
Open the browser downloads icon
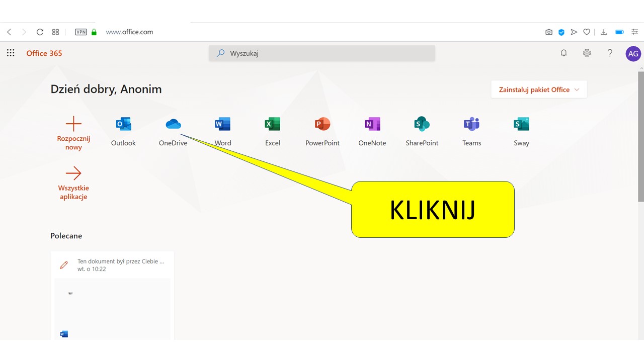604,32
